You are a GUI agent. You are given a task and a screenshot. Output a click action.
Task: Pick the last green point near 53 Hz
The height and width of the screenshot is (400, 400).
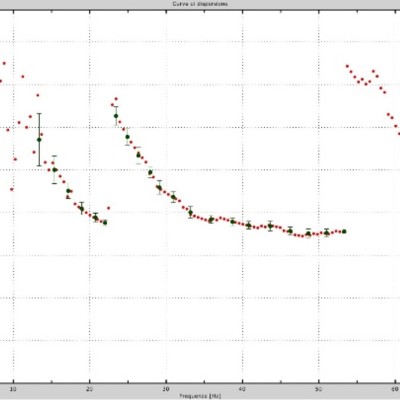click(x=344, y=231)
